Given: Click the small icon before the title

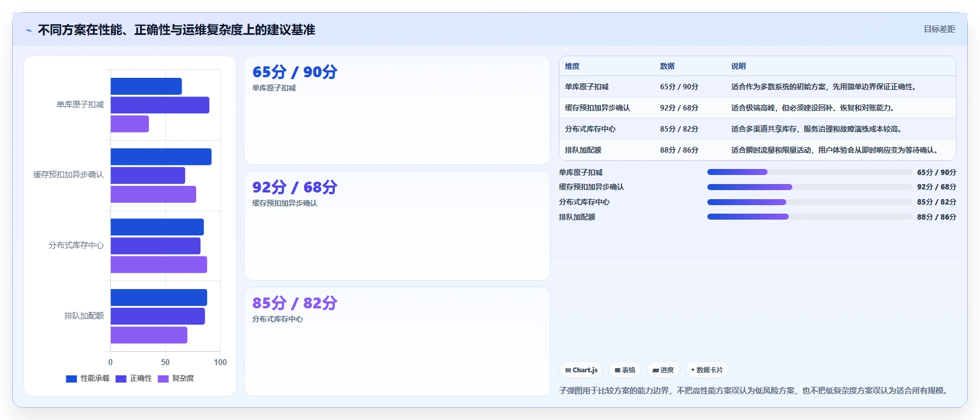Looking at the screenshot, I should click(x=28, y=30).
